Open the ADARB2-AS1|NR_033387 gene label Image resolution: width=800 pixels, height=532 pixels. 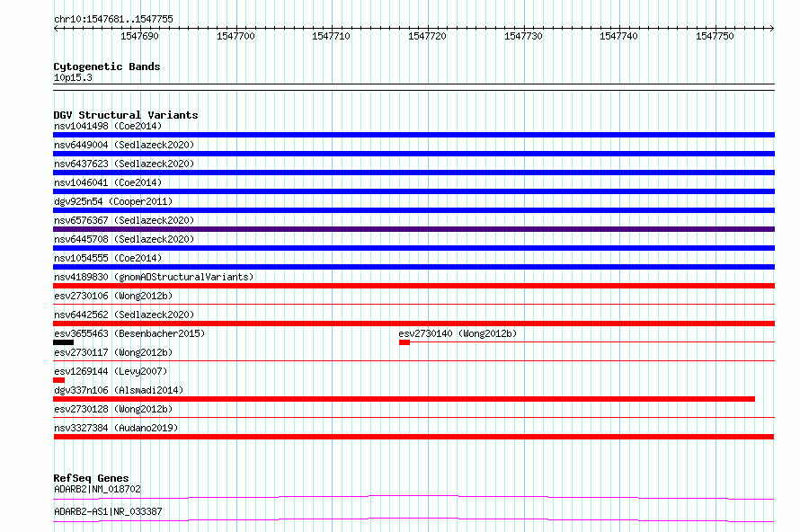[108, 511]
